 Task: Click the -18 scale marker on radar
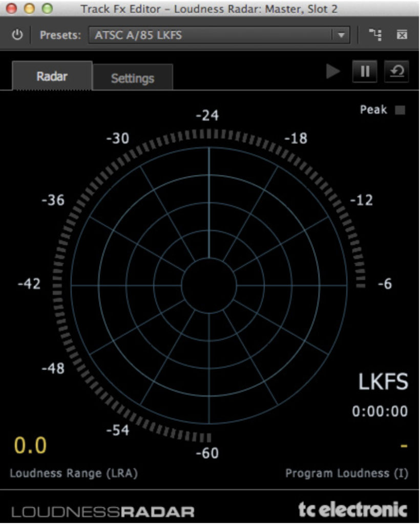296,138
